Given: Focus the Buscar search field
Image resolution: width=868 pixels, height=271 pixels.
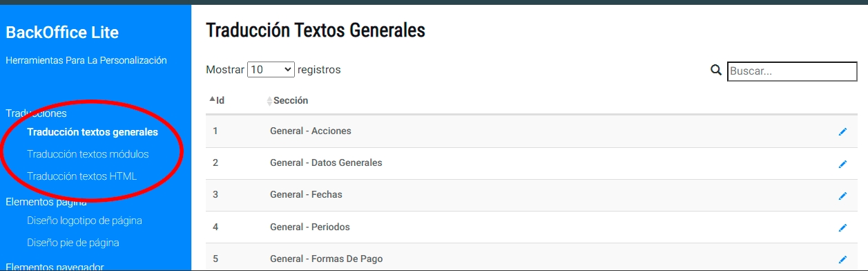Looking at the screenshot, I should click(x=792, y=71).
